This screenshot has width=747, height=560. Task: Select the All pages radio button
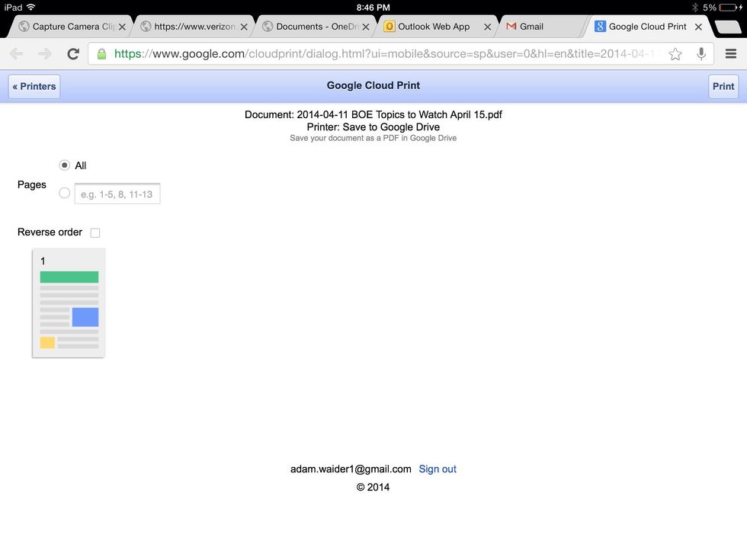pos(64,165)
